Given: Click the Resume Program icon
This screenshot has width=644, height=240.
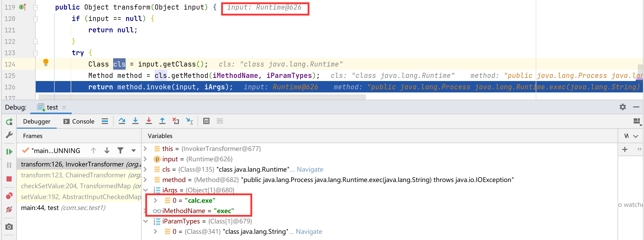Looking at the screenshot, I should (9, 152).
